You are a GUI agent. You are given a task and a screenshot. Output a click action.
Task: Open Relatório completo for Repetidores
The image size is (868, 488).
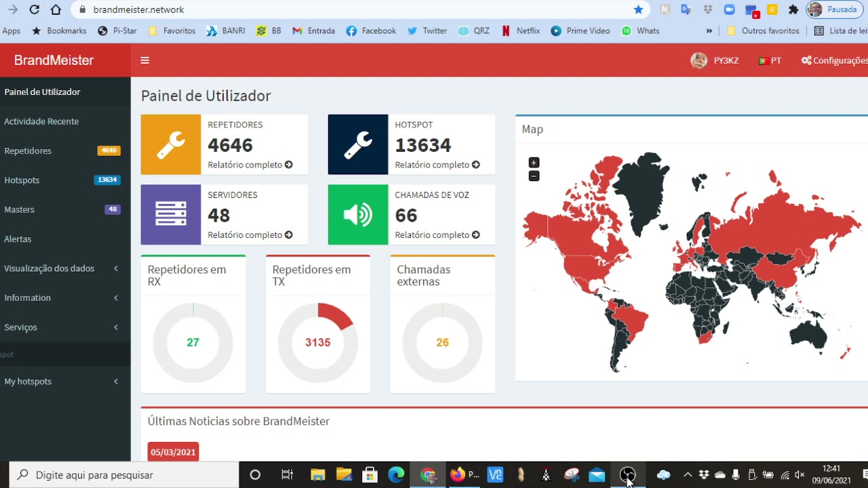point(250,165)
